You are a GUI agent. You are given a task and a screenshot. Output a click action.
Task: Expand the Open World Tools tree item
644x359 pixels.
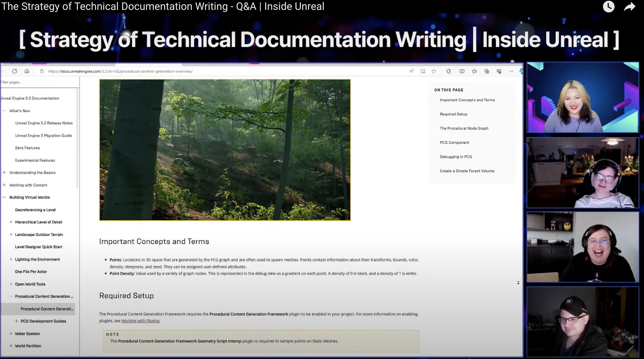click(x=11, y=284)
